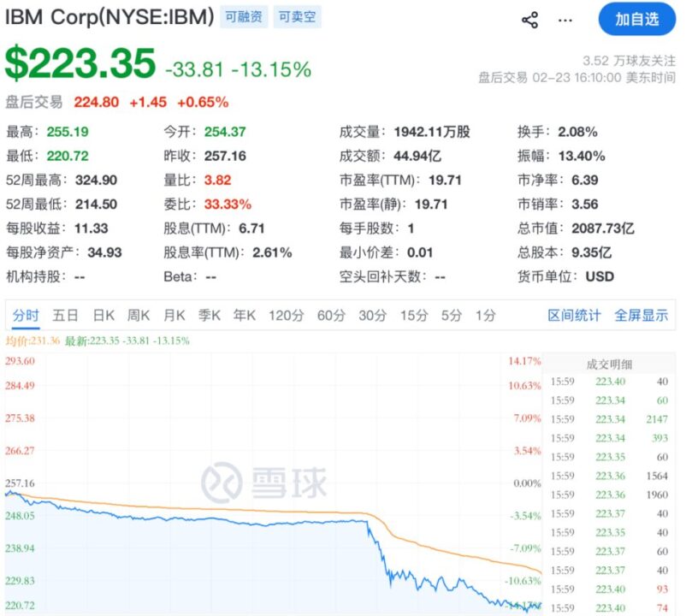Image resolution: width=692 pixels, height=616 pixels.
Task: Open the three-dot more options menu
Action: 565,21
